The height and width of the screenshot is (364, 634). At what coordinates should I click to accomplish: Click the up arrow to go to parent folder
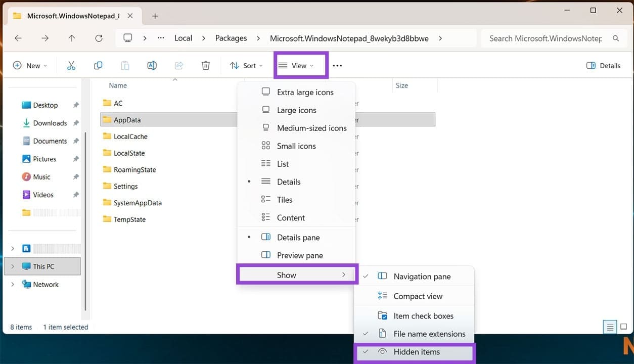(x=71, y=38)
